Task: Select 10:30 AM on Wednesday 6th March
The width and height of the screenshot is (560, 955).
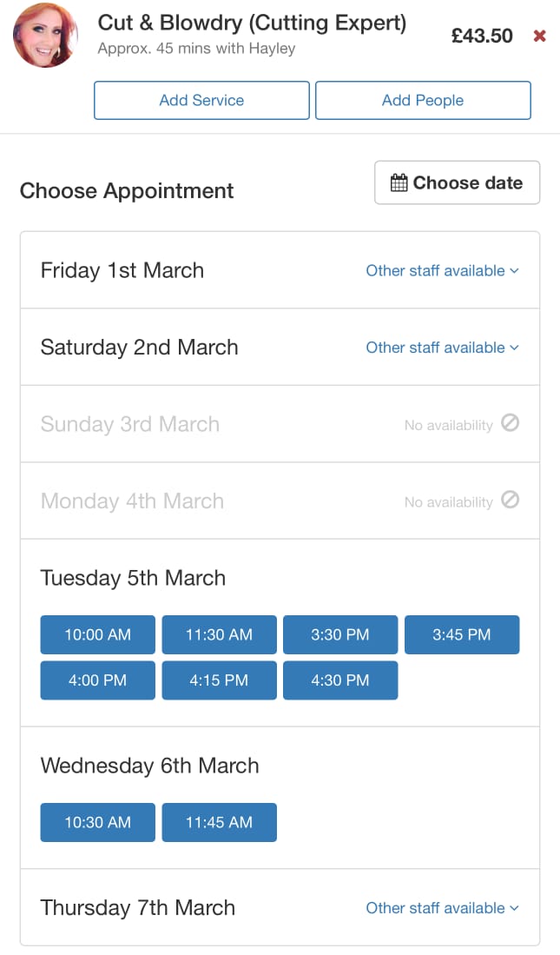Action: click(x=97, y=822)
